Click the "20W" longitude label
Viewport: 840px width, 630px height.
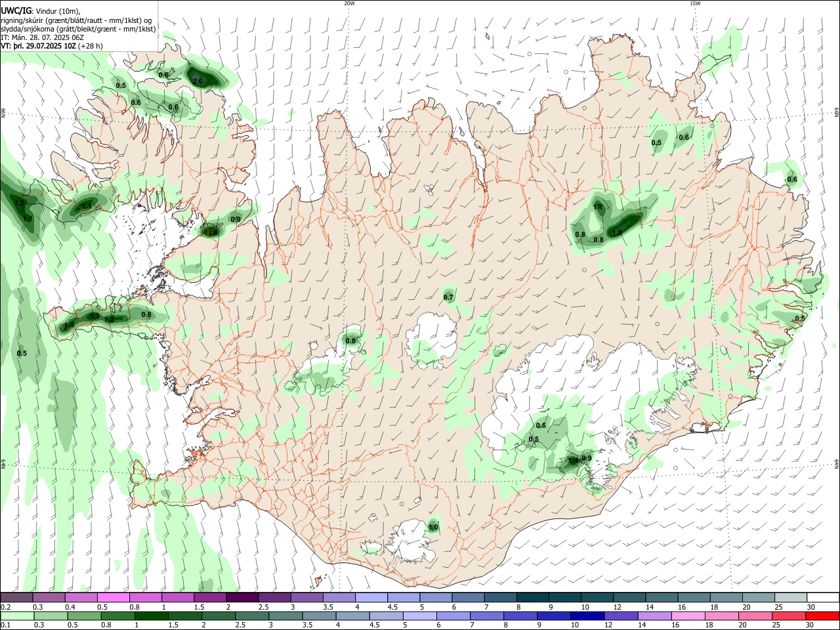tap(349, 3)
